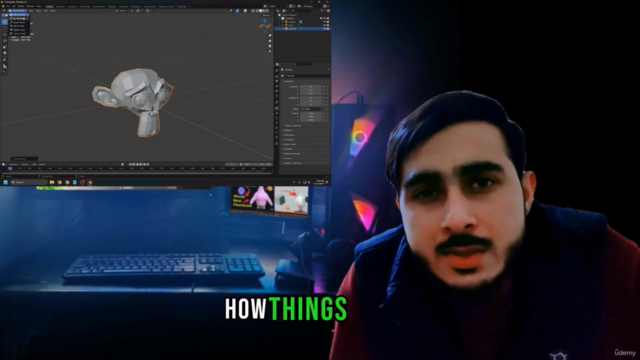This screenshot has height=360, width=640.
Task: Click the Light object icon in outliner
Action: (286, 25)
